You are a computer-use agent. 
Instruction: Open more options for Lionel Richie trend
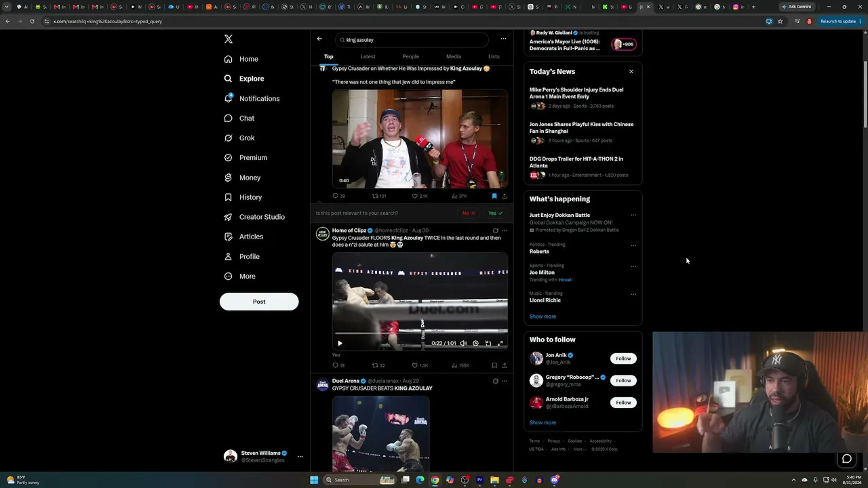coord(633,294)
